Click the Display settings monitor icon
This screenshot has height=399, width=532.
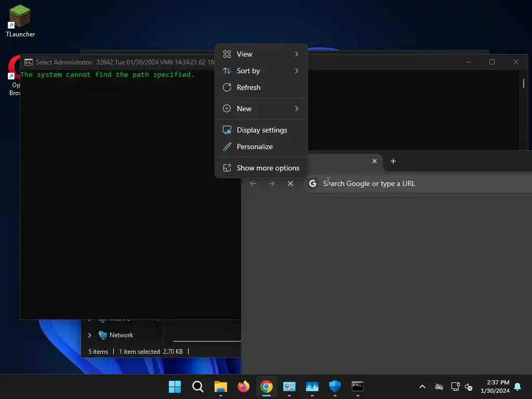pyautogui.click(x=227, y=130)
